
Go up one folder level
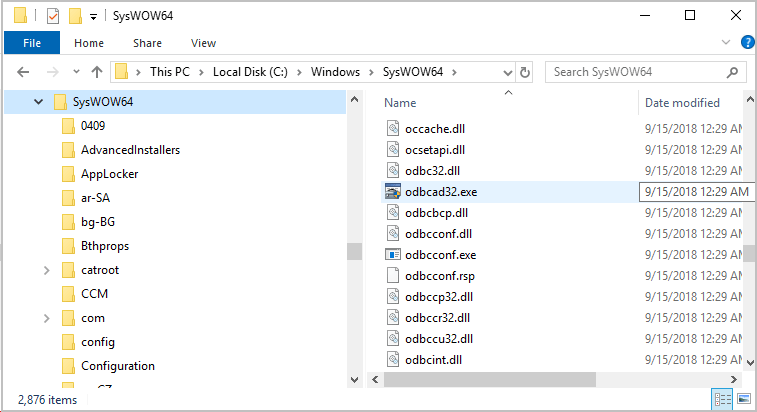97,72
